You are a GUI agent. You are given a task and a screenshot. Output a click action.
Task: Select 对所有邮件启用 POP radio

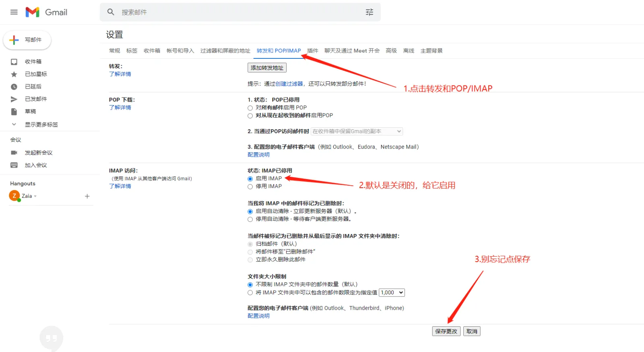(250, 108)
